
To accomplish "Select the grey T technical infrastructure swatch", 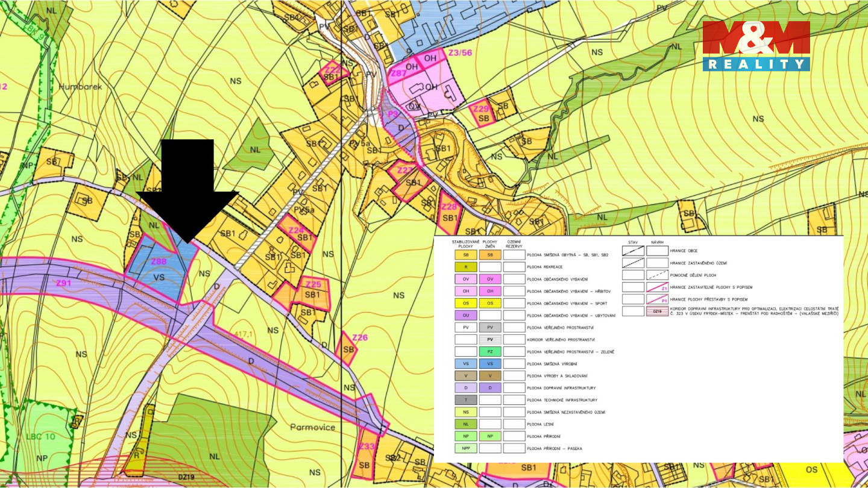I will (x=466, y=400).
